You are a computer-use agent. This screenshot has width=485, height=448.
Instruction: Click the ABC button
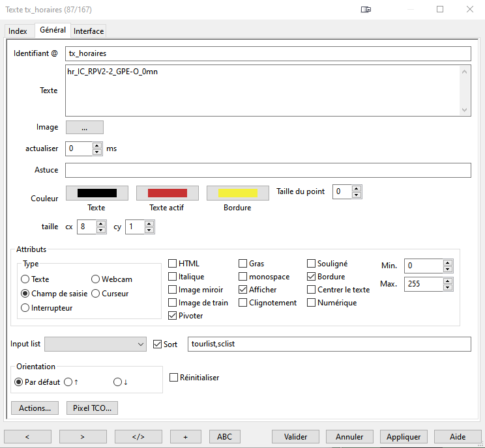coord(224,436)
